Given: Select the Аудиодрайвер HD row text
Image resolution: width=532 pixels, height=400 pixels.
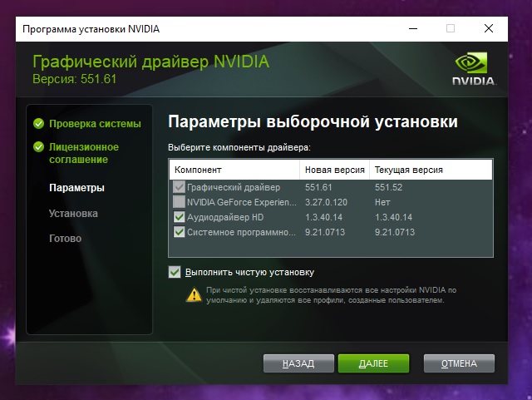Looking at the screenshot, I should (225, 217).
